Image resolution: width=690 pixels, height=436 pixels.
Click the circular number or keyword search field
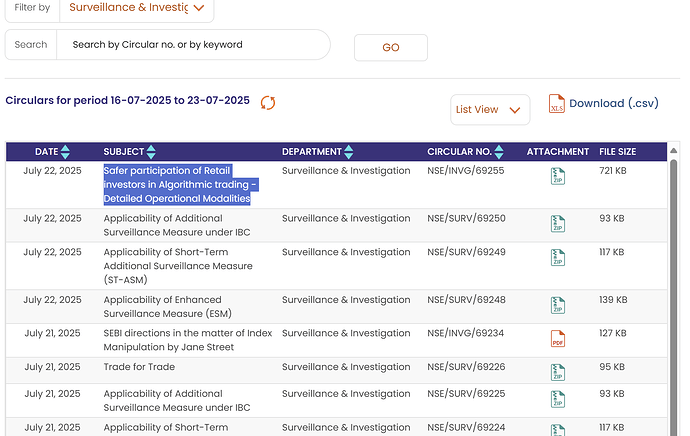point(192,45)
